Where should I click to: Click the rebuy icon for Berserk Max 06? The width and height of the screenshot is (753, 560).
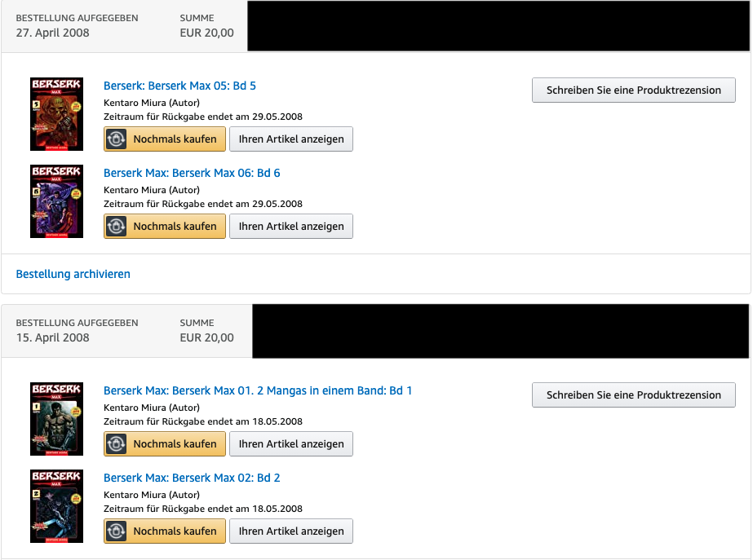pyautogui.click(x=116, y=227)
